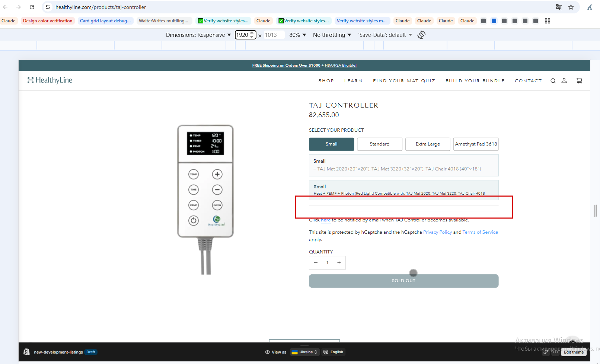Select the Extra Large product option

(428, 144)
